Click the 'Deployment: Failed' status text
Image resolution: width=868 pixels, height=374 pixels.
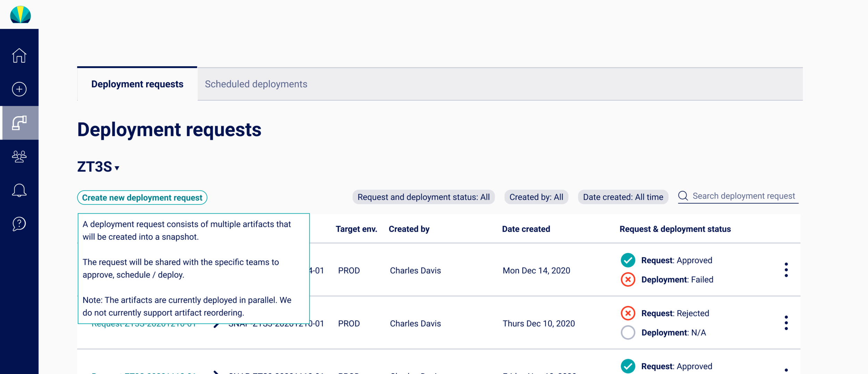[677, 280]
